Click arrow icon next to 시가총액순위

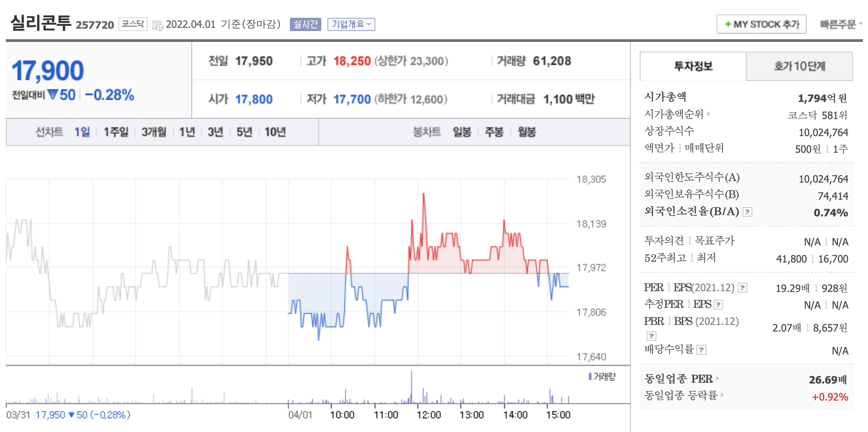tap(709, 114)
